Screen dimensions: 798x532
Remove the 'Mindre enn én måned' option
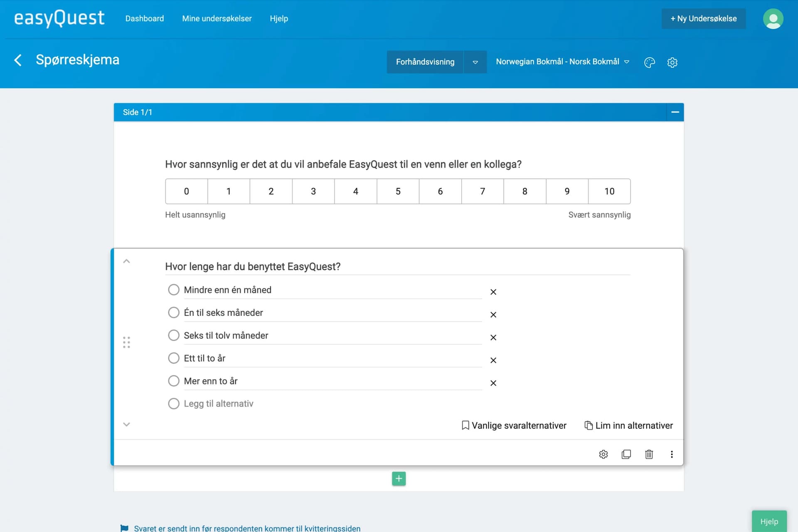493,292
